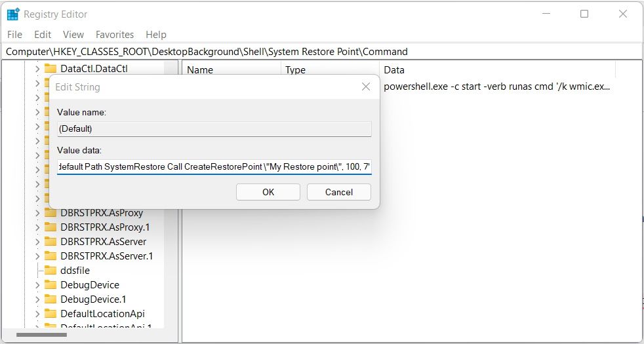
Task: Click the tree pane horizontal scrollbar thumb
Action: click(41, 335)
